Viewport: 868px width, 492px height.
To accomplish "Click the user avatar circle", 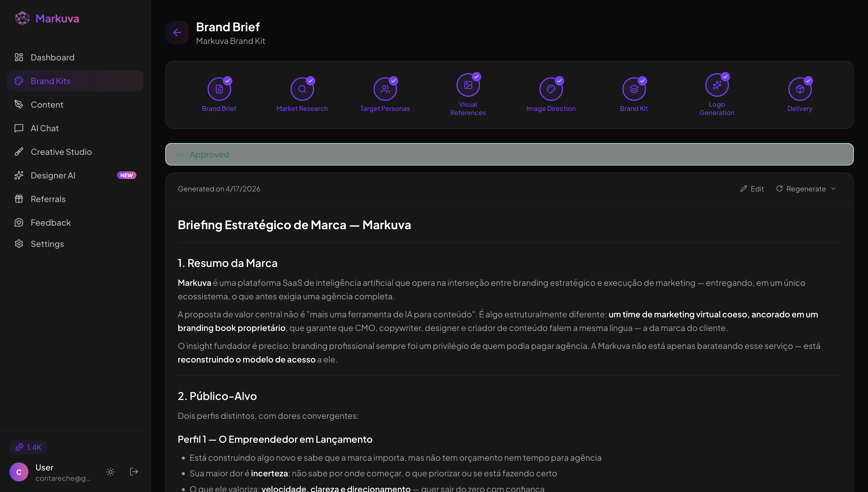I will point(19,472).
